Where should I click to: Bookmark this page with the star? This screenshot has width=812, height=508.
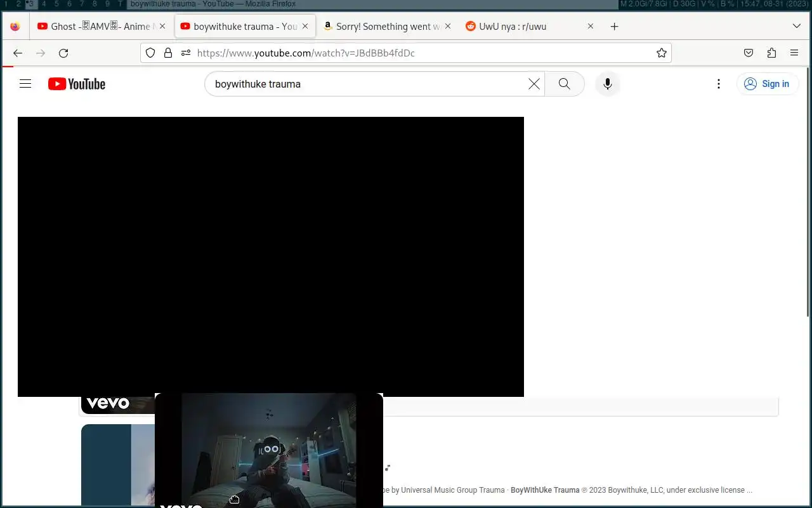pos(662,53)
